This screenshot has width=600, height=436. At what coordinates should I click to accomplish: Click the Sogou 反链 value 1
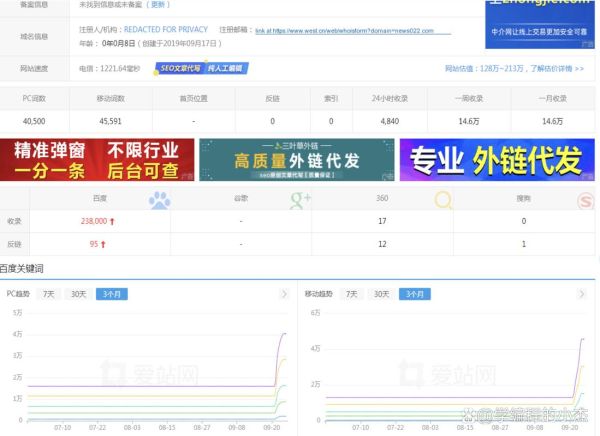click(x=523, y=244)
